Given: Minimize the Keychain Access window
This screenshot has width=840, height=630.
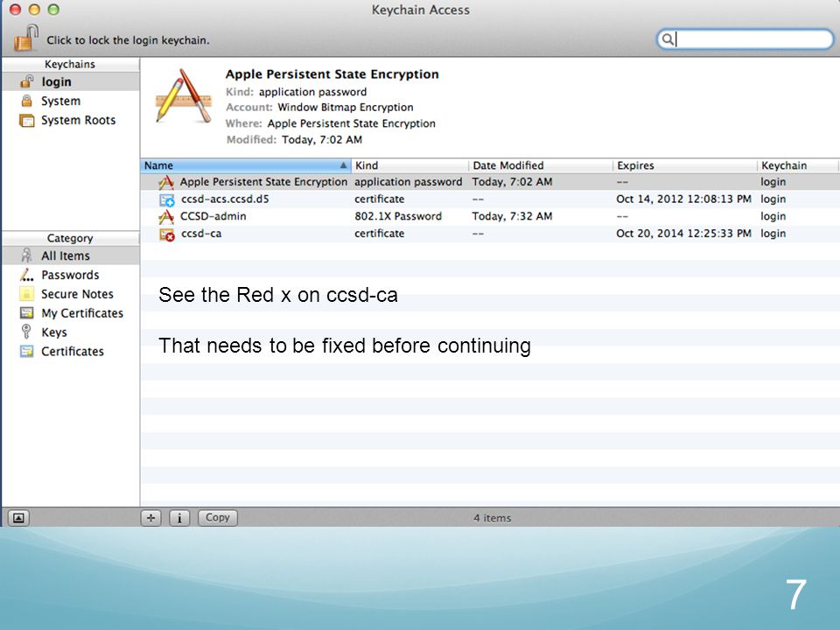Looking at the screenshot, I should click(x=34, y=10).
